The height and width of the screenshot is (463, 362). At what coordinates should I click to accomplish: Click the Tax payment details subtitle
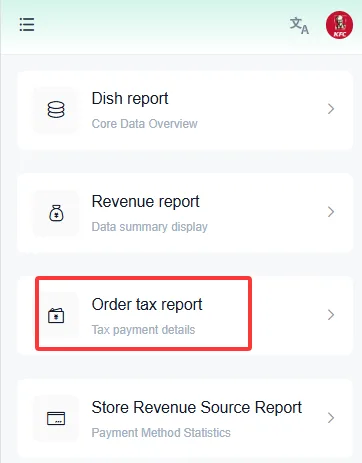coord(143,330)
